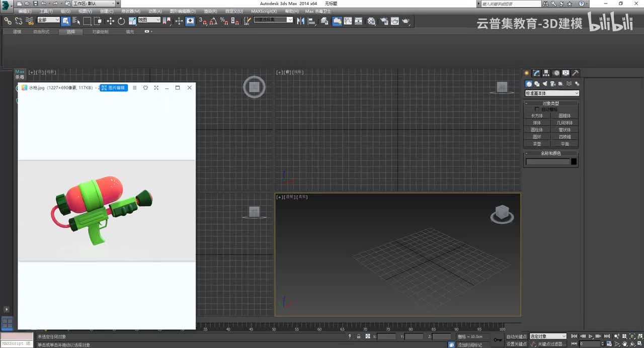Open the Utilities hammer panel icon

[576, 73]
